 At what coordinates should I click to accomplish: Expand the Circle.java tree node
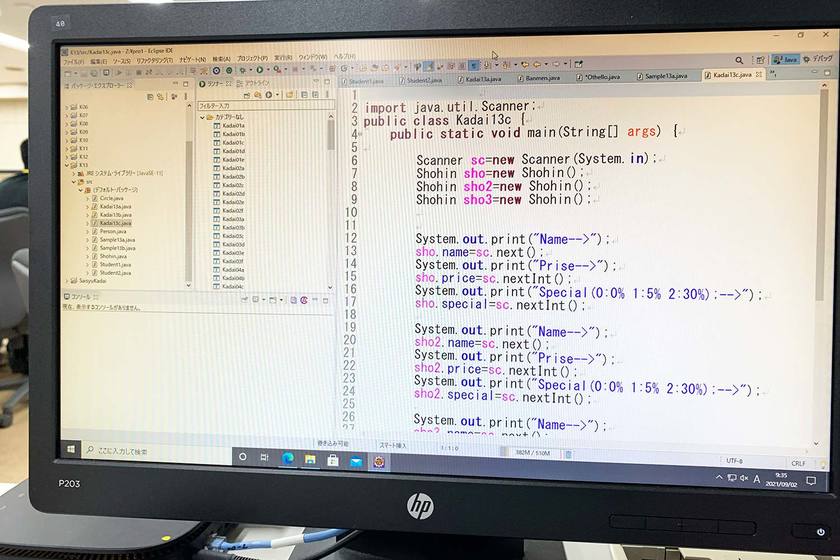(x=89, y=198)
